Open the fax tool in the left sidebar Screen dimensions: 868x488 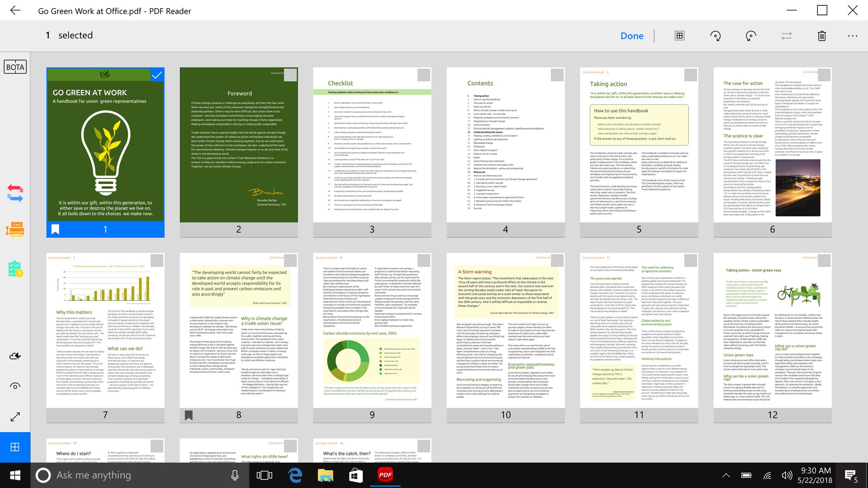tap(15, 230)
